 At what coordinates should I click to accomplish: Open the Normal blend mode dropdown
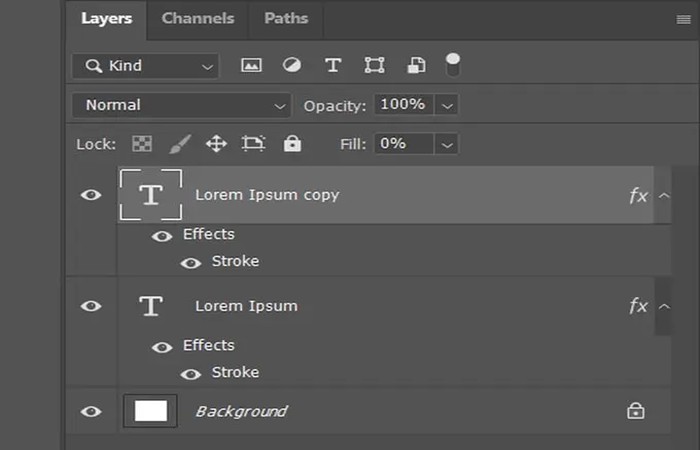pyautogui.click(x=180, y=105)
